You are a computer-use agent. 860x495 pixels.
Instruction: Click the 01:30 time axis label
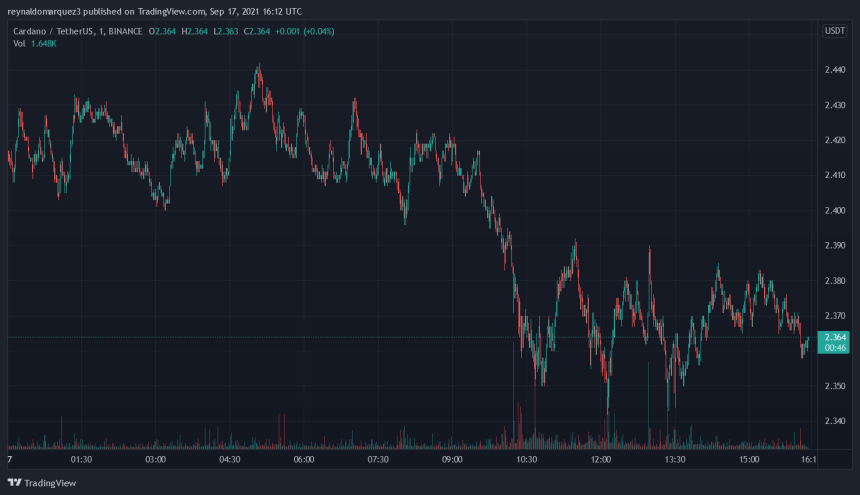(81, 459)
